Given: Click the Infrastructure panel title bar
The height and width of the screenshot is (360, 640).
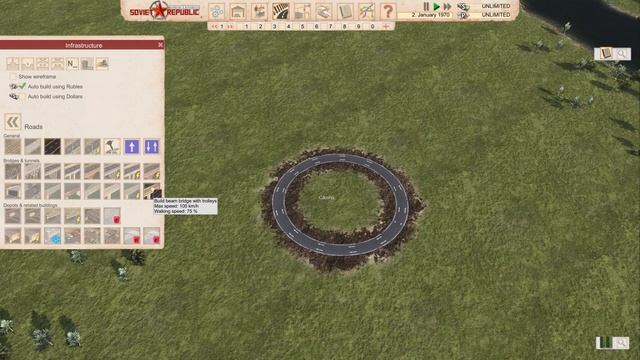Looking at the screenshot, I should 82,45.
